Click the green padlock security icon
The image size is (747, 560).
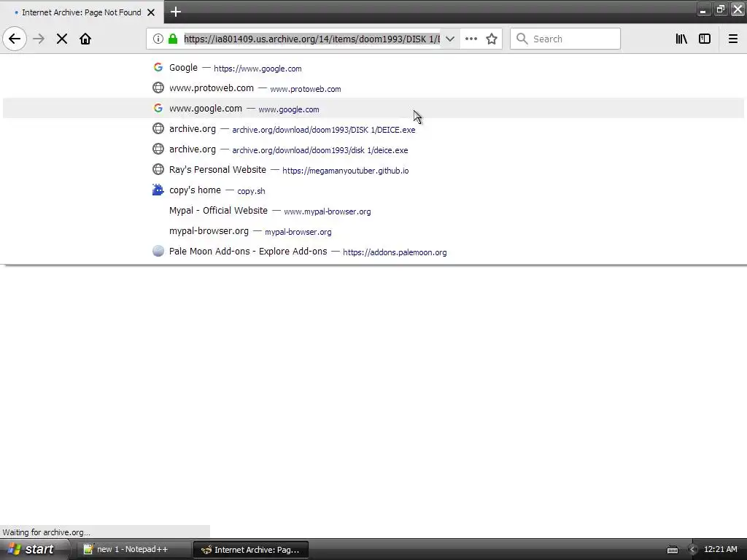[x=173, y=39]
